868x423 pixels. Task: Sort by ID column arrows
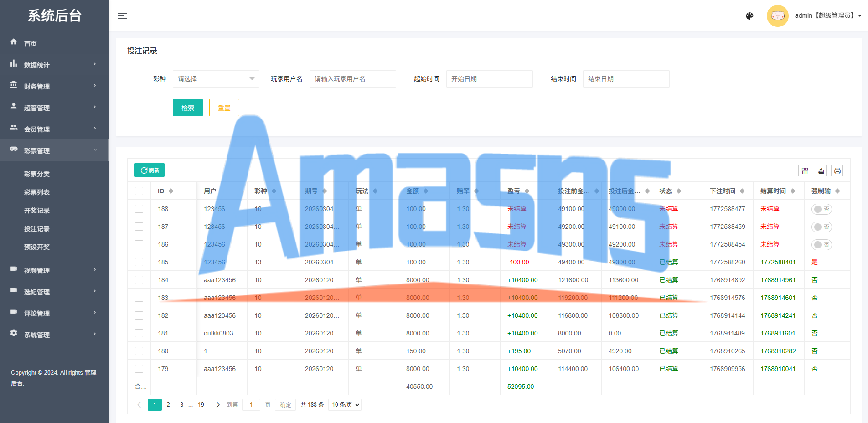tap(171, 191)
